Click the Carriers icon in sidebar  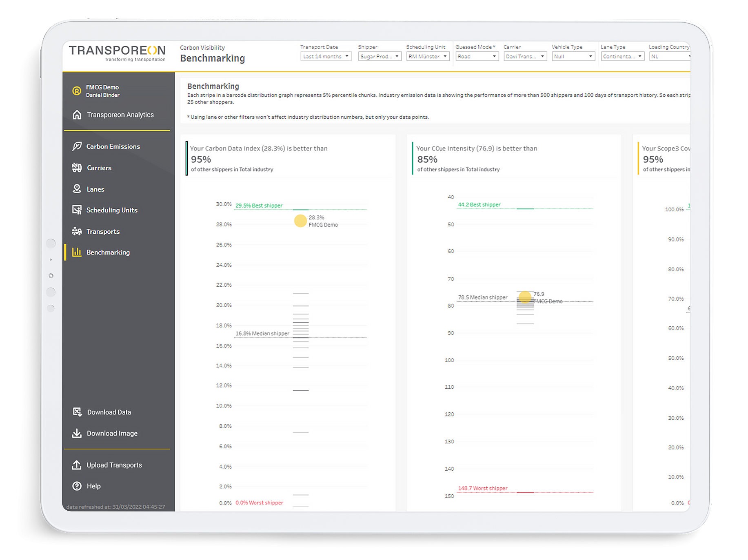click(x=77, y=168)
